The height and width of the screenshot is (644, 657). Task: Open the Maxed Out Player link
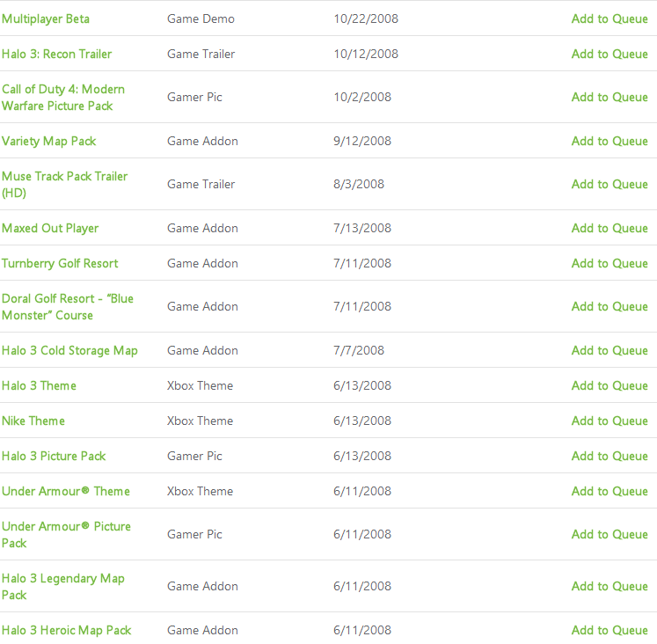50,229
